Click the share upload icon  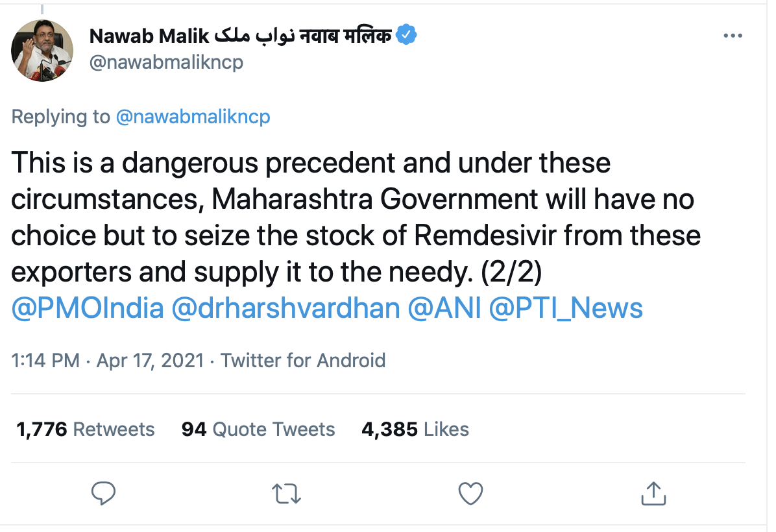coord(653,494)
